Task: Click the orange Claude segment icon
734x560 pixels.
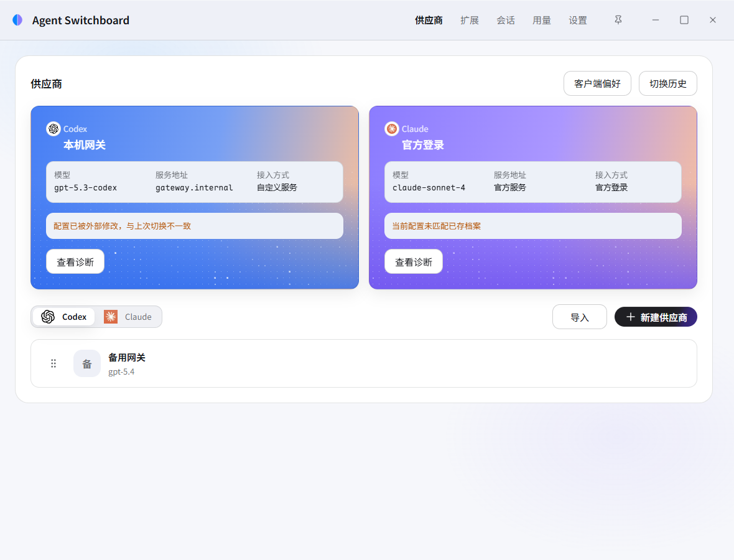Action: point(111,317)
